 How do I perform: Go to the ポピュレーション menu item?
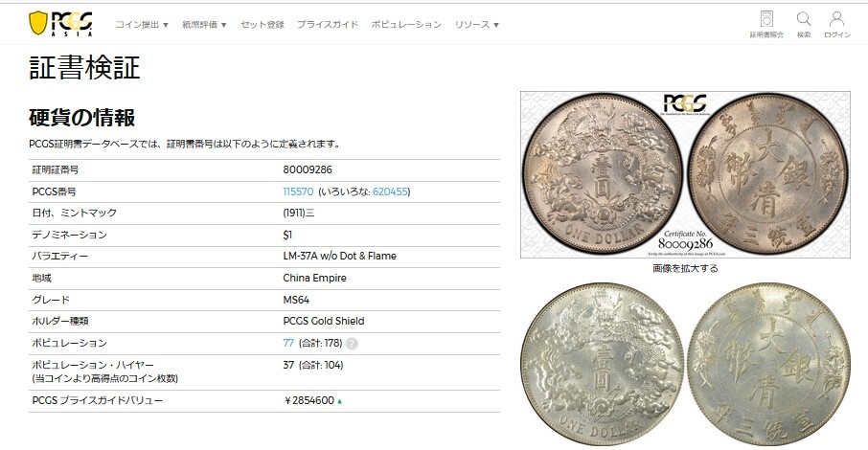(406, 24)
